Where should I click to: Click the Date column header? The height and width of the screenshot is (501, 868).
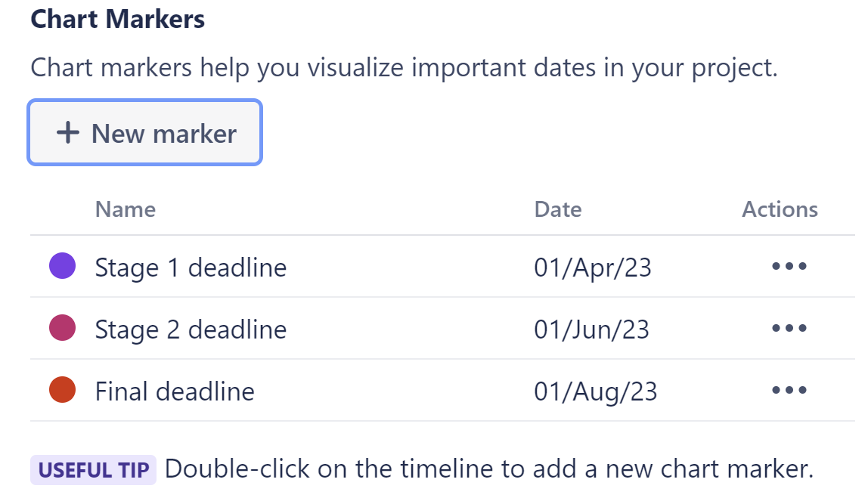(558, 209)
